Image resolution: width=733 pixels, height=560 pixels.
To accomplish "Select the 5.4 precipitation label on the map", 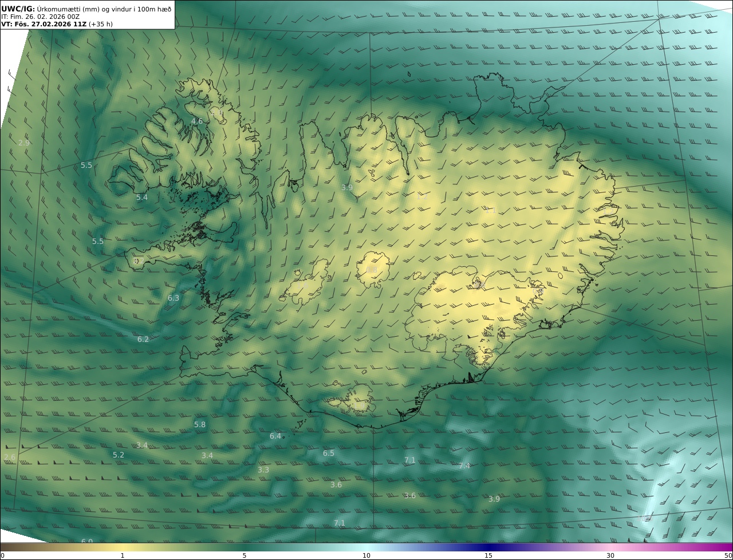I will click(142, 198).
